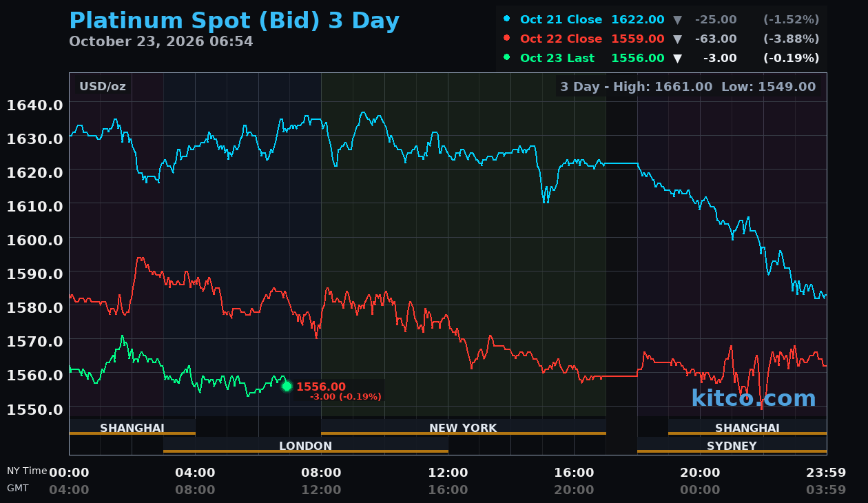The height and width of the screenshot is (503, 868).
Task: Click the NY time 20:00 tick label
Action: tap(700, 473)
